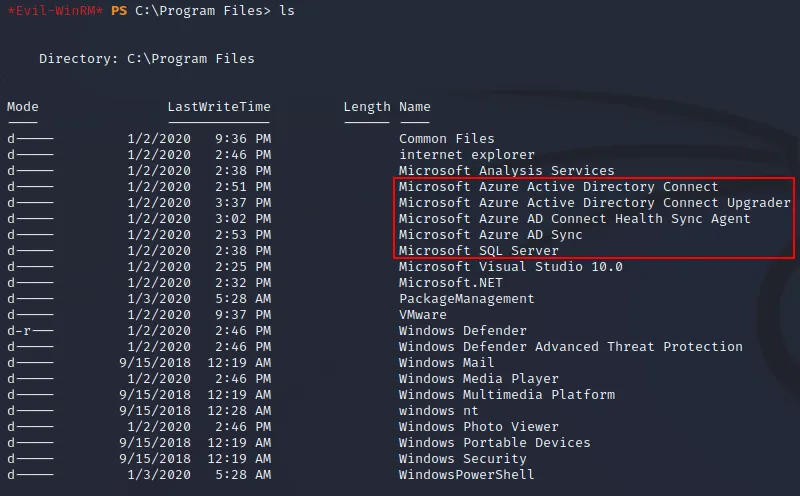
Task: Select 'Windows Multimedia Platform' entry
Action: (507, 394)
